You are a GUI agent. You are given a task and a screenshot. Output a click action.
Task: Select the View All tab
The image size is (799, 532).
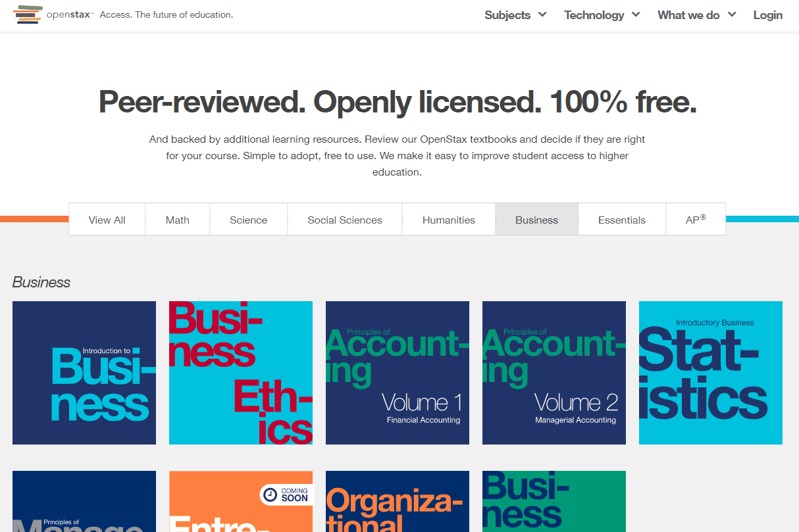107,219
